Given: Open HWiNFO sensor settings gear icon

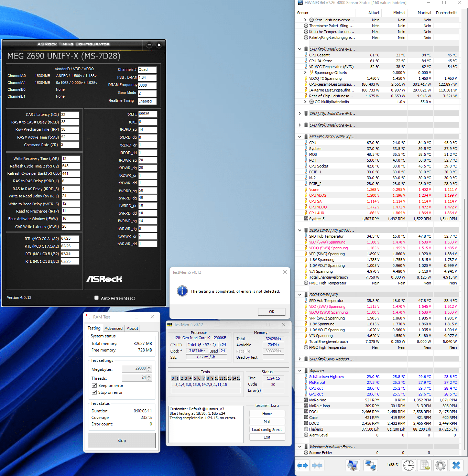Looking at the screenshot, I should click(x=440, y=465).
